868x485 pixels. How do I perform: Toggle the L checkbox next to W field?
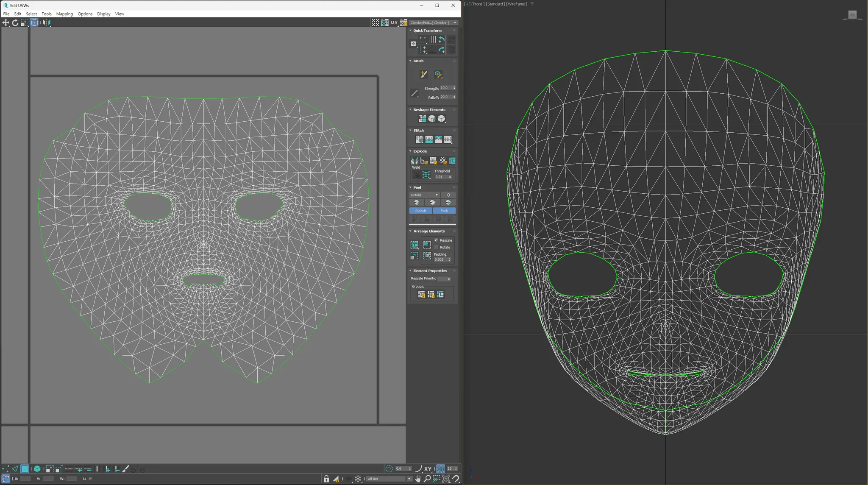[90, 479]
